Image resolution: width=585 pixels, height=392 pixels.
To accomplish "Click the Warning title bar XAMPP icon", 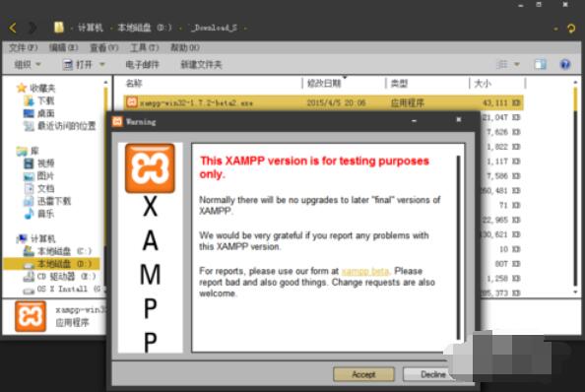I will 117,121.
